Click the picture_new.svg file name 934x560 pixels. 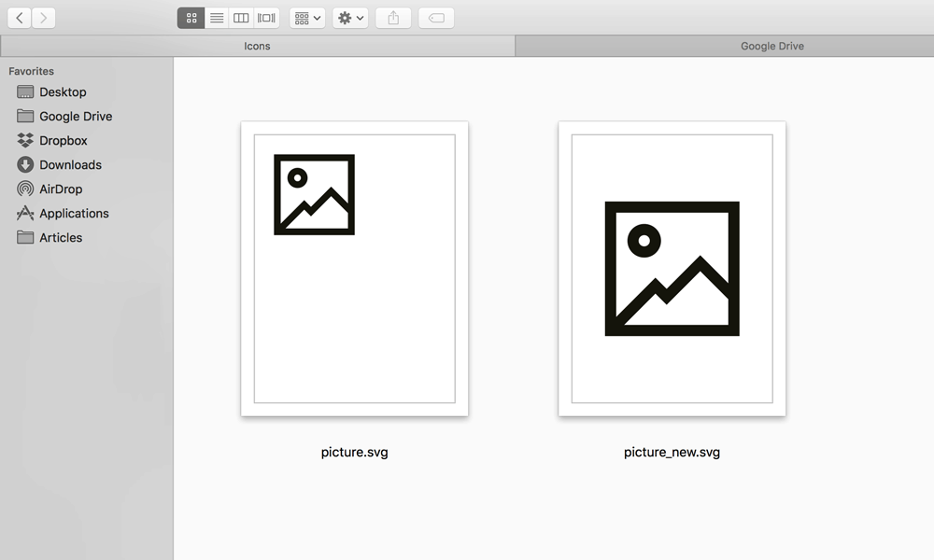coord(672,453)
